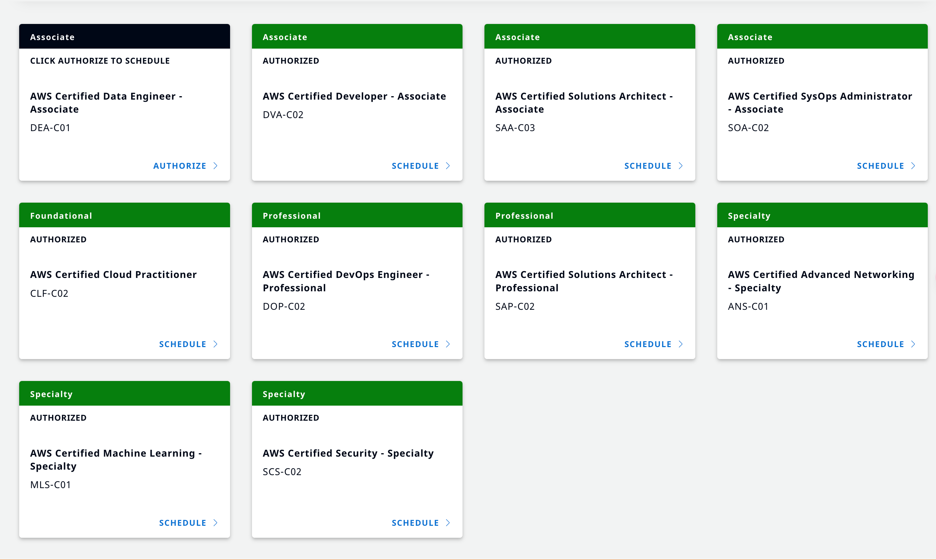Image resolution: width=936 pixels, height=560 pixels.
Task: Schedule Cloud Practitioner CLF-C02 exam
Action: pyautogui.click(x=183, y=344)
